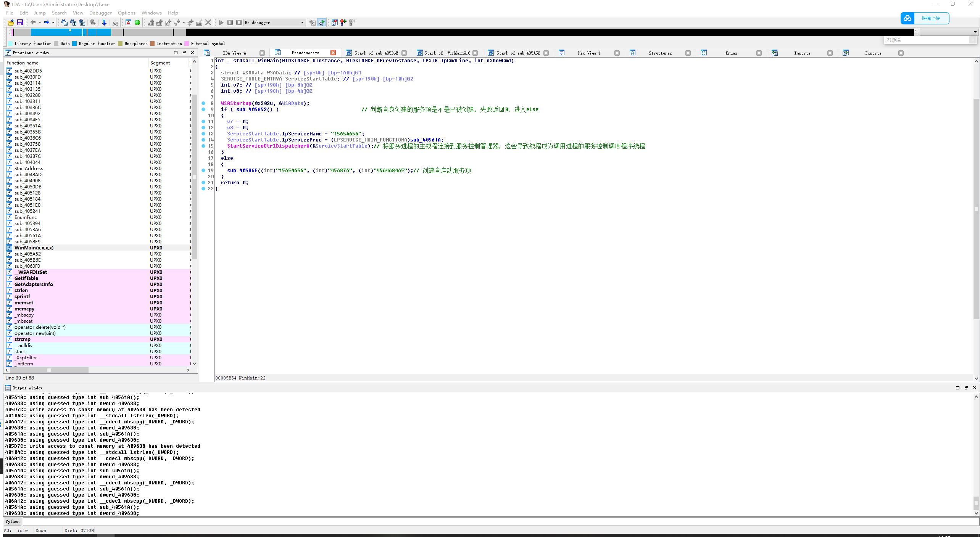Screen dimensions: 980x537
Task: Click the add breakpoint icon
Action: pyautogui.click(x=343, y=23)
